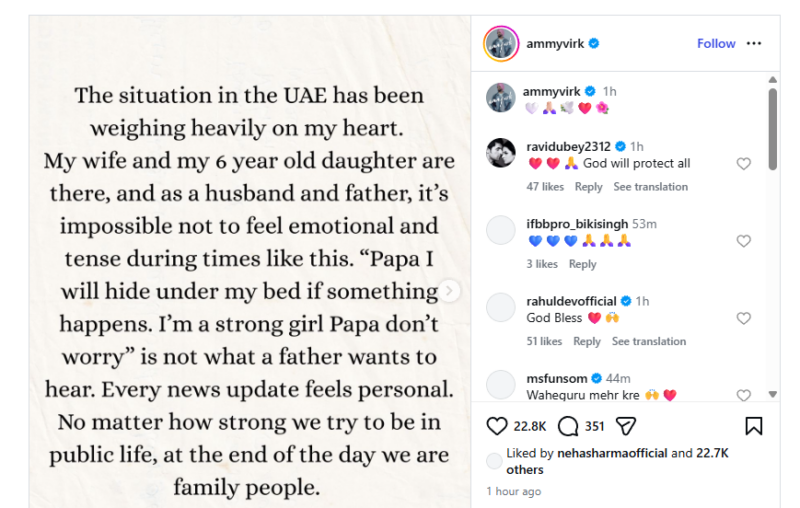View the 47 likes on ravidubey2312's comment
The image size is (800, 508).
[545, 187]
